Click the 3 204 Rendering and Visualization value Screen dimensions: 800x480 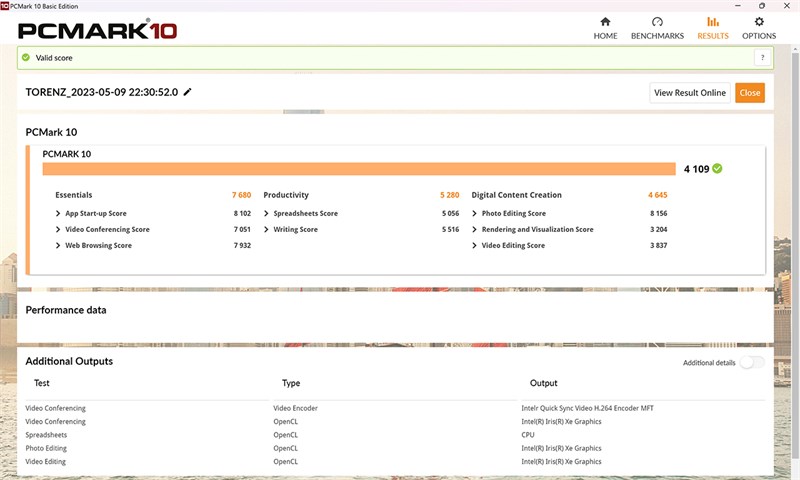tap(659, 230)
